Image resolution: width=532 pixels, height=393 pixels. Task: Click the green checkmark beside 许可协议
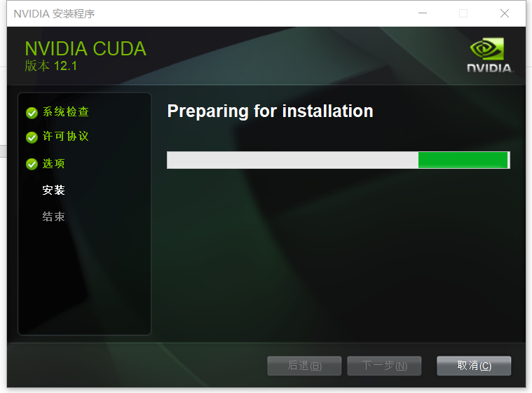point(32,137)
